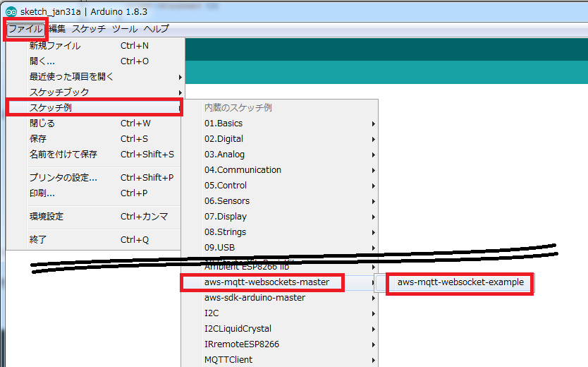Choose 終了 to quit Arduino
Image resolution: width=588 pixels, height=367 pixels.
click(94, 240)
